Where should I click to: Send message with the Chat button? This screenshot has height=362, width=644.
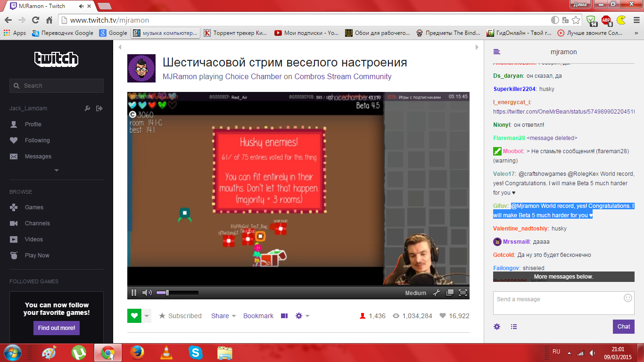click(624, 327)
